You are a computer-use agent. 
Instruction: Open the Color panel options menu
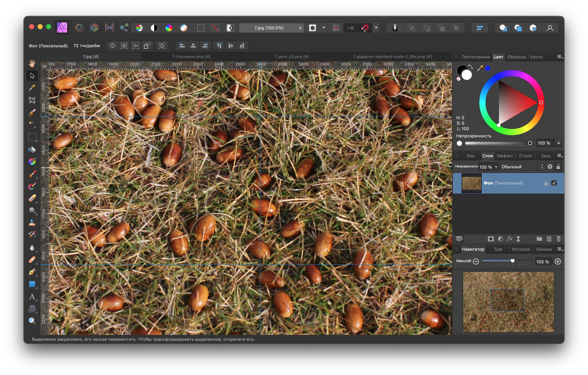click(x=560, y=57)
